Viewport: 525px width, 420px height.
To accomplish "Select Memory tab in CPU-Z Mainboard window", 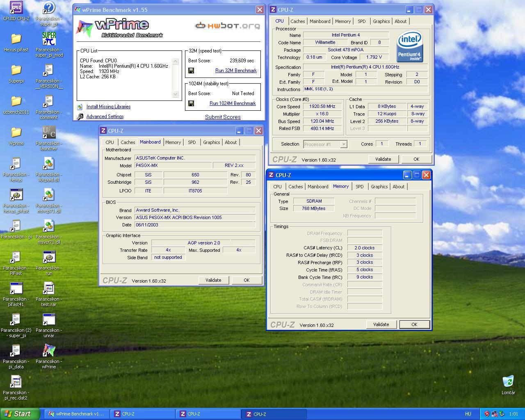I will (173, 142).
